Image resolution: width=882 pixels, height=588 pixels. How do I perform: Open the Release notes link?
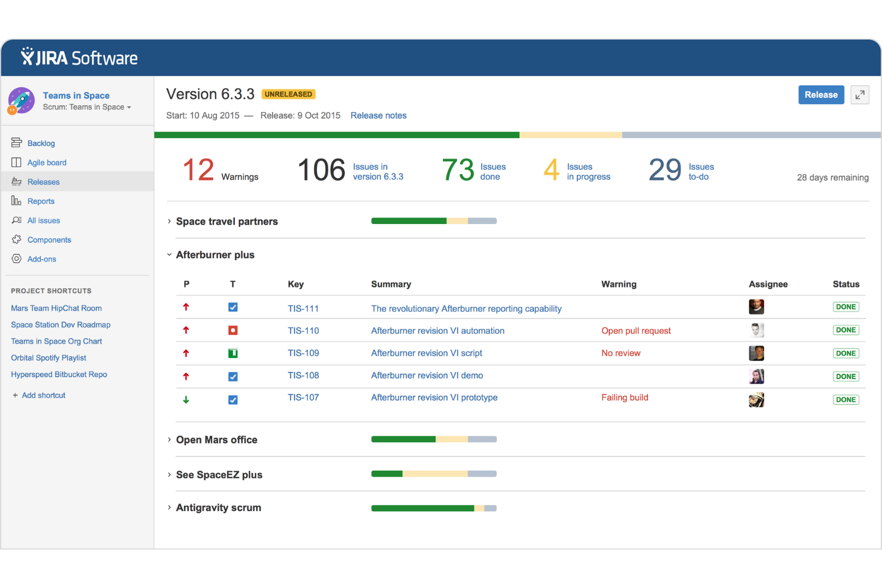click(x=378, y=116)
